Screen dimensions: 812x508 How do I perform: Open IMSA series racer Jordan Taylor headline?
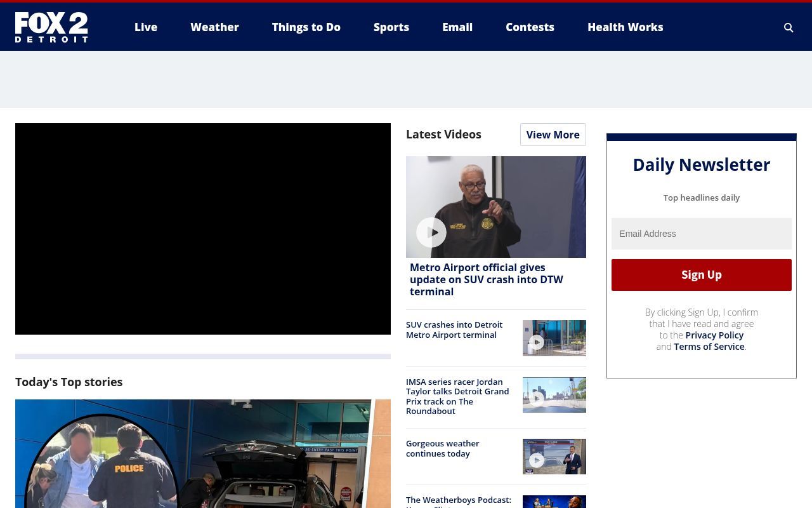pyautogui.click(x=457, y=396)
